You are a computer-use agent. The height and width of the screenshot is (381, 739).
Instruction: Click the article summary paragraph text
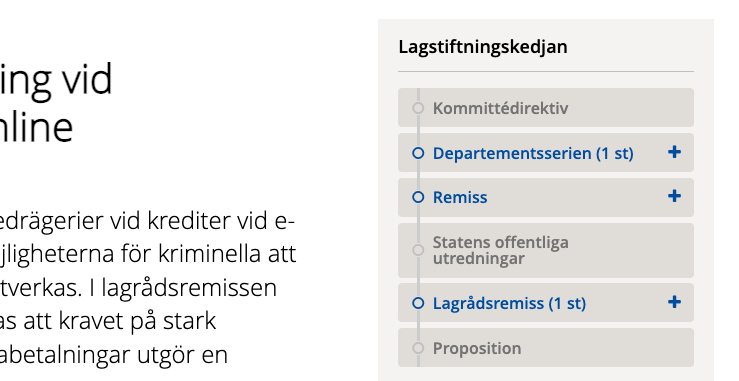[148, 288]
